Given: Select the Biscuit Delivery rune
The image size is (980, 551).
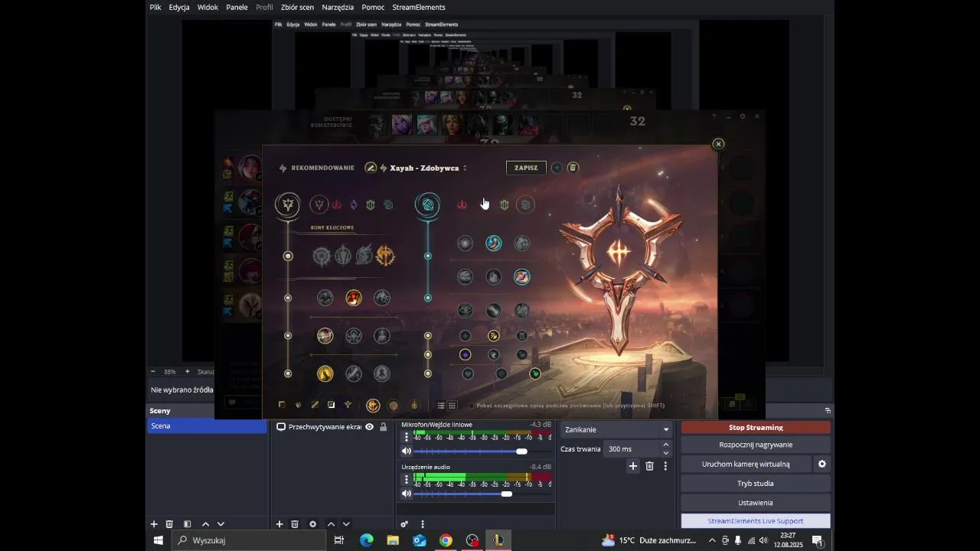Looking at the screenshot, I should click(x=522, y=277).
